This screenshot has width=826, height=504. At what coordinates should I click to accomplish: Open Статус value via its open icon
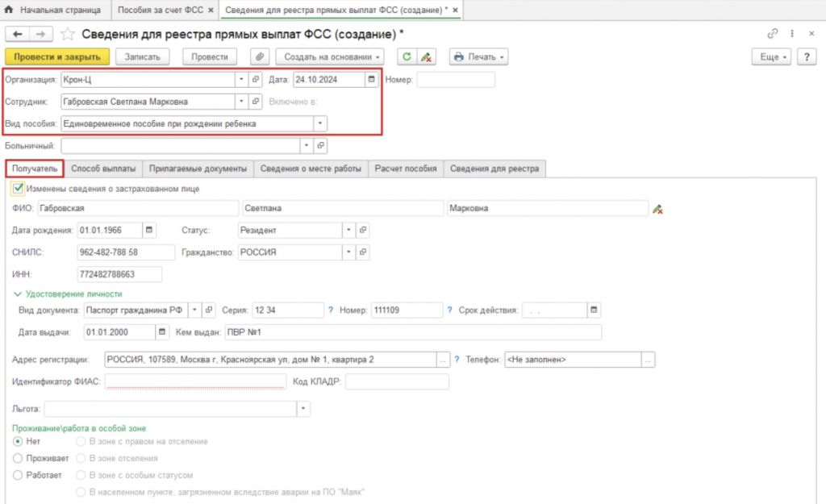(362, 230)
